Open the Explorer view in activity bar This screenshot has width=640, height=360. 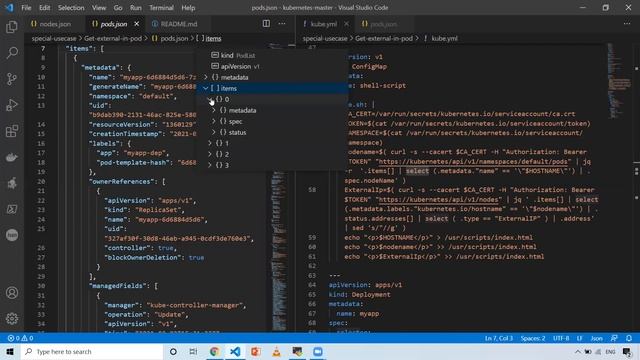tap(12, 27)
